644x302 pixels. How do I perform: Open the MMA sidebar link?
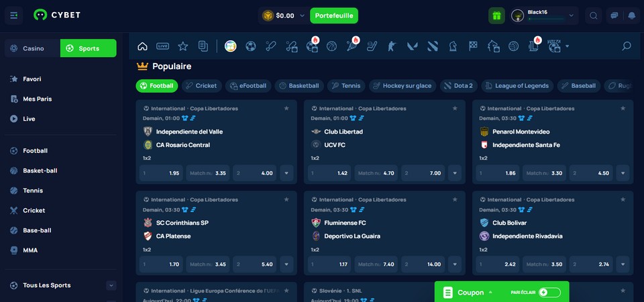(30, 250)
